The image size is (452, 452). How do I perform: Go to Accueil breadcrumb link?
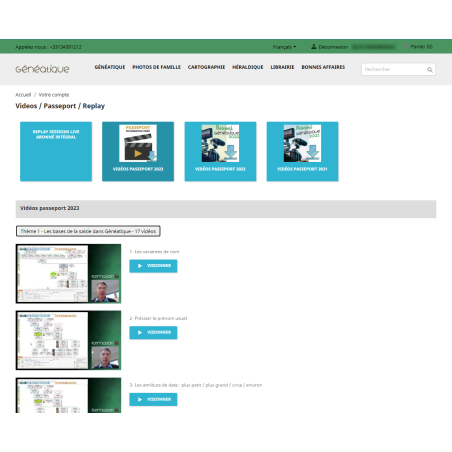[23, 95]
